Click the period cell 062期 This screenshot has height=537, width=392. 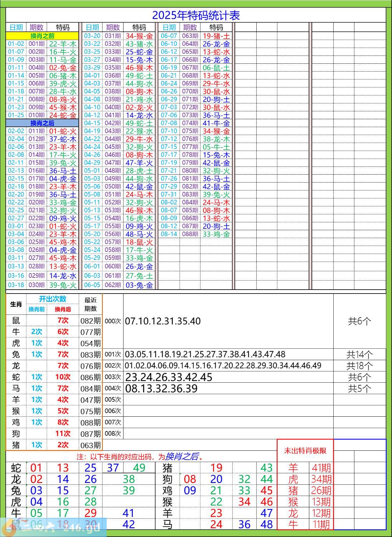click(113, 285)
